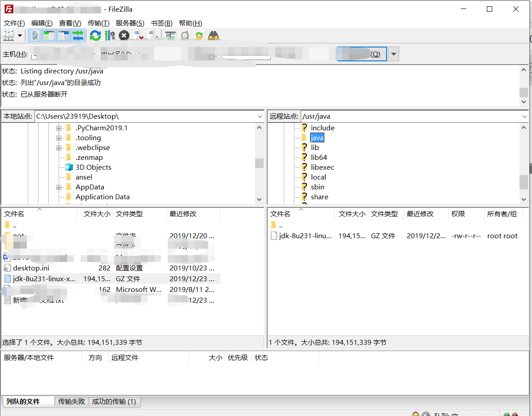Toggle the transfer queue panel
532x416 pixels.
[x=77, y=35]
